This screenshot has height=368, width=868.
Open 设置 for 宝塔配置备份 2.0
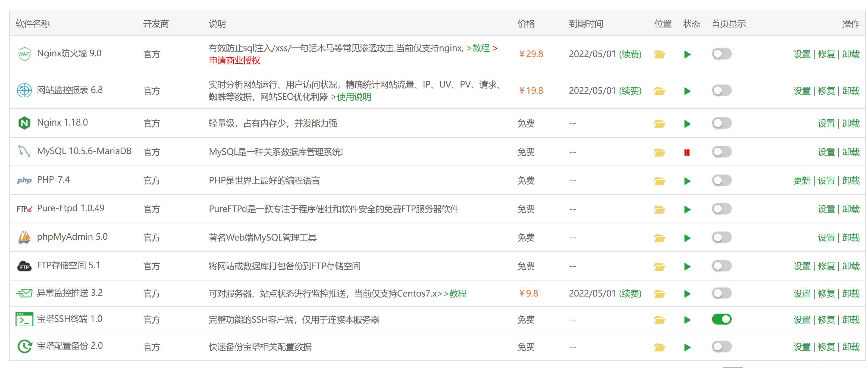802,347
